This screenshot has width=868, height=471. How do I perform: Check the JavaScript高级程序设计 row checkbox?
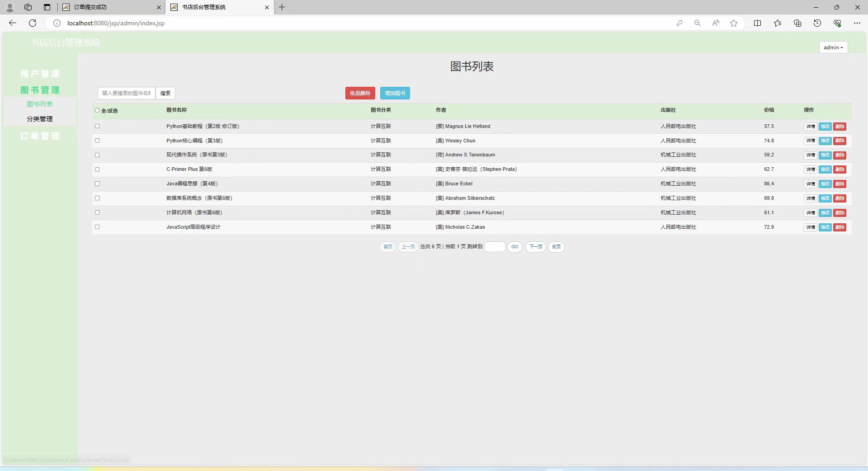pyautogui.click(x=97, y=227)
